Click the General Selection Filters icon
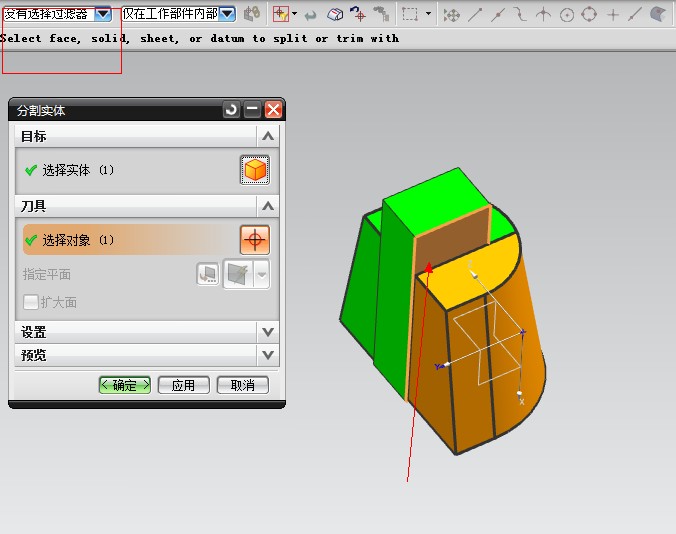676x534 pixels. click(x=252, y=14)
